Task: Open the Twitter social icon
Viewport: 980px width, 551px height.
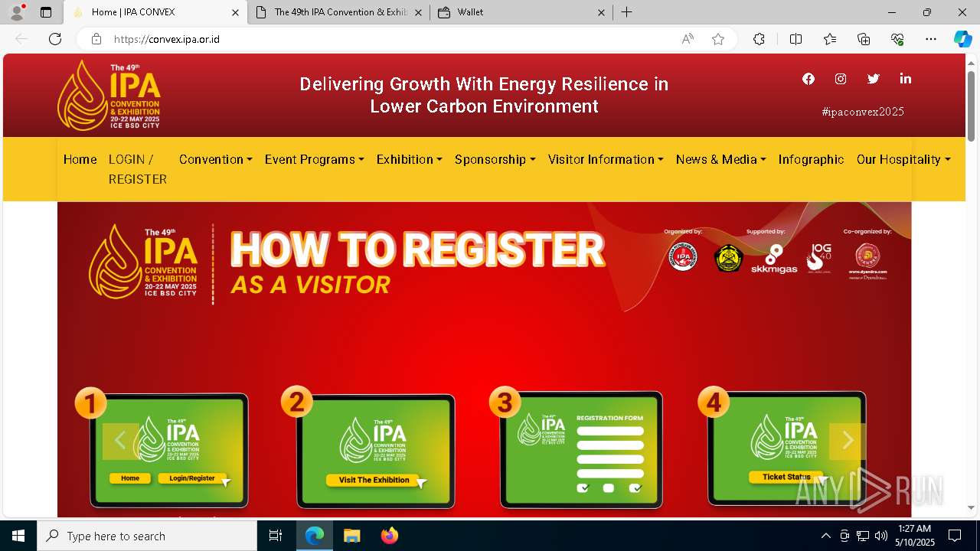Action: [873, 79]
